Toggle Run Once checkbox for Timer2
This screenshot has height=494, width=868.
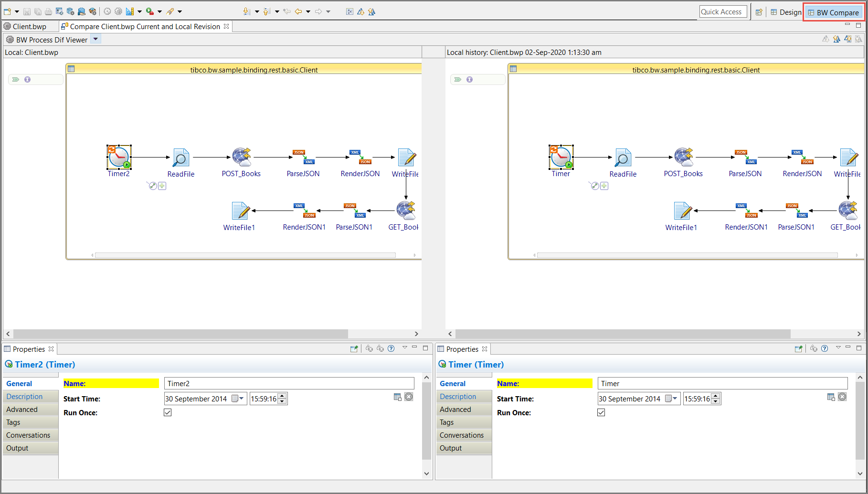(168, 412)
